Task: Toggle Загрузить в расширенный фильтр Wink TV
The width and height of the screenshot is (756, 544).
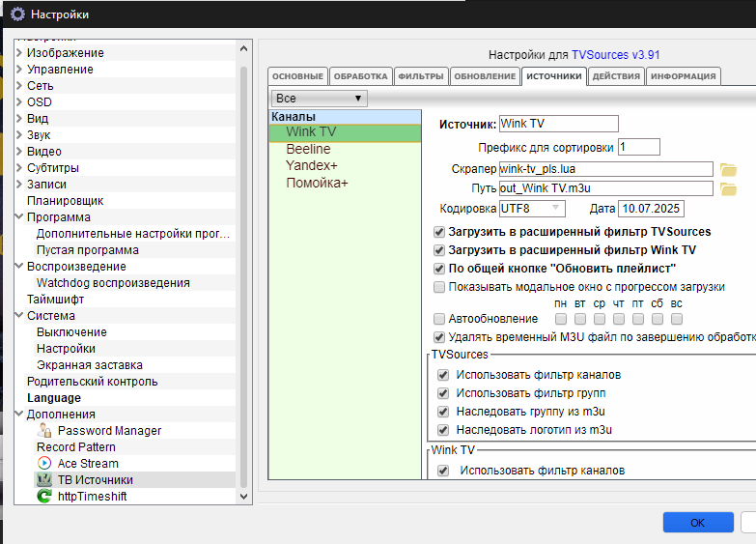Action: click(438, 250)
